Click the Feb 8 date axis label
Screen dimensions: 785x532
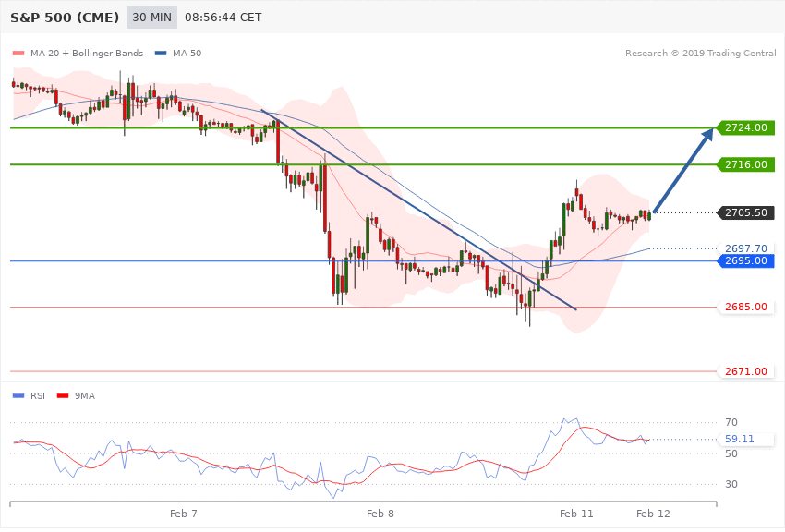pyautogui.click(x=380, y=514)
